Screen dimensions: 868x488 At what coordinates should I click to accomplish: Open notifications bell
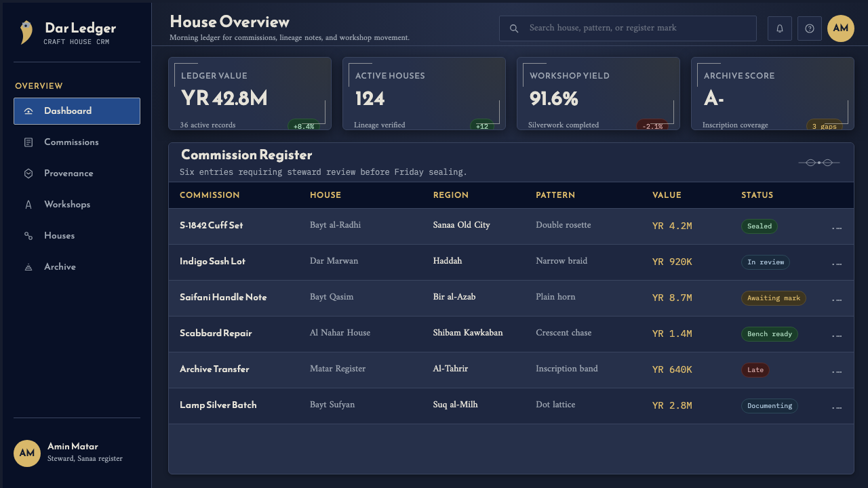coord(780,28)
